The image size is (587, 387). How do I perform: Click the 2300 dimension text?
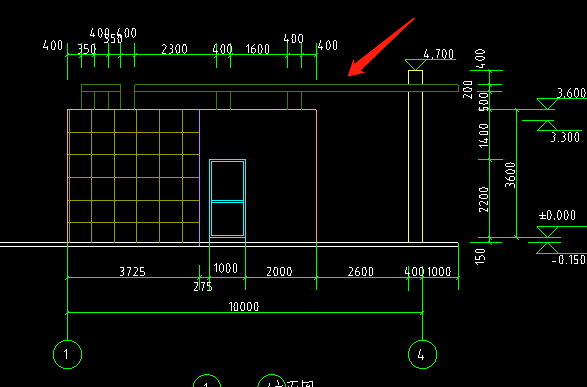coord(174,49)
